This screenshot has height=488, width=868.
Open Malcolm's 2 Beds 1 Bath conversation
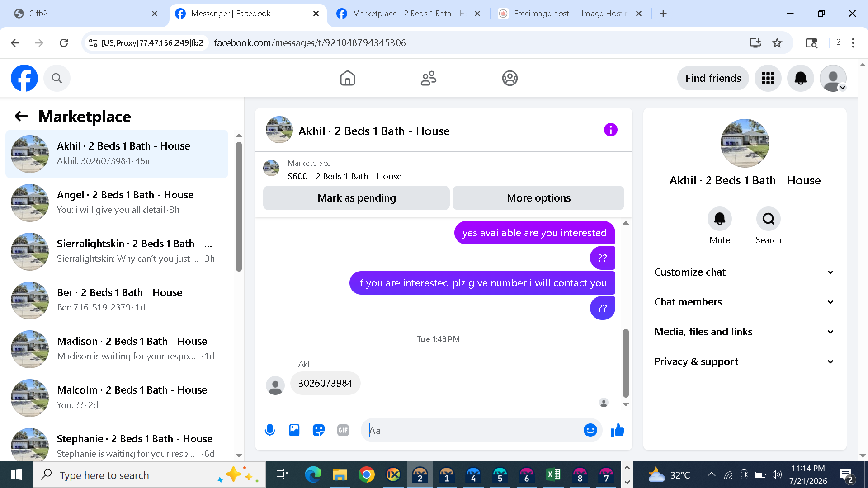point(117,398)
